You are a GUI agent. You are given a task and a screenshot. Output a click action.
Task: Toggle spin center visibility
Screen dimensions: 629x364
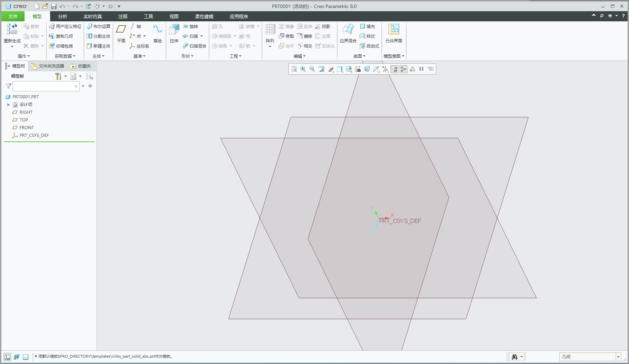click(403, 69)
